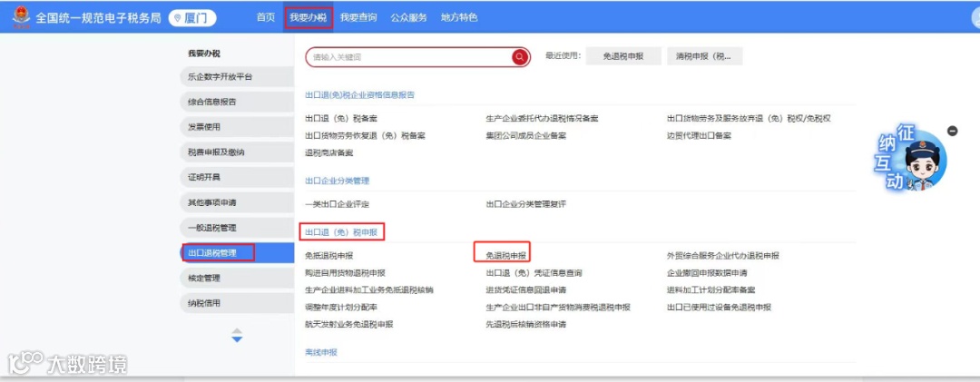This screenshot has height=382, width=980.
Task: Go to the 首页 tab
Action: point(266,17)
